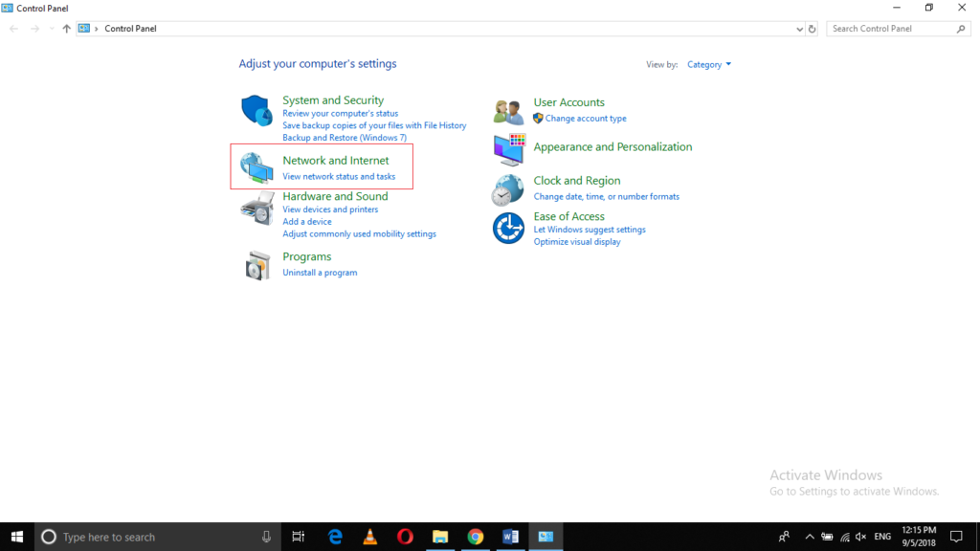Go back with the navigation arrow
Viewport: 980px width, 551px height.
coord(13,29)
